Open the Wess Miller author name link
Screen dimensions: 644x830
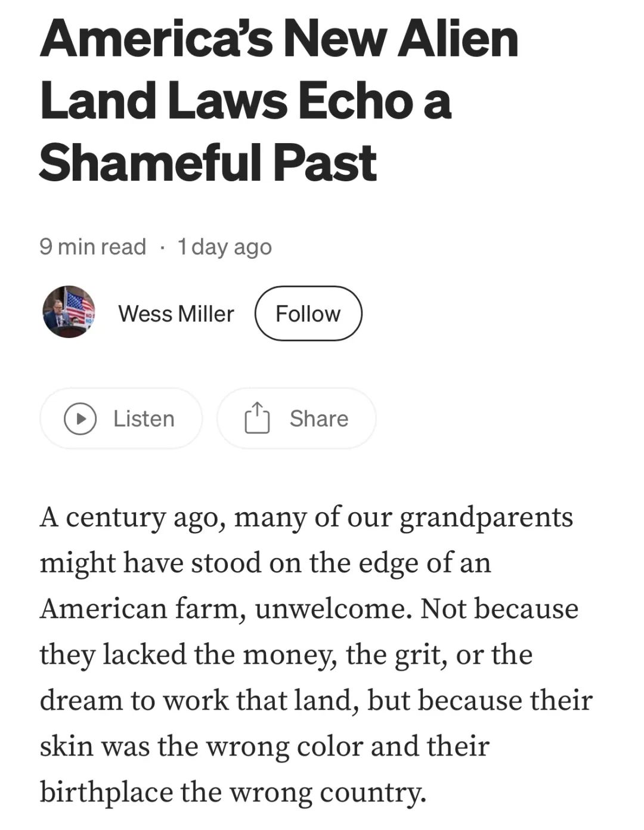pyautogui.click(x=177, y=314)
